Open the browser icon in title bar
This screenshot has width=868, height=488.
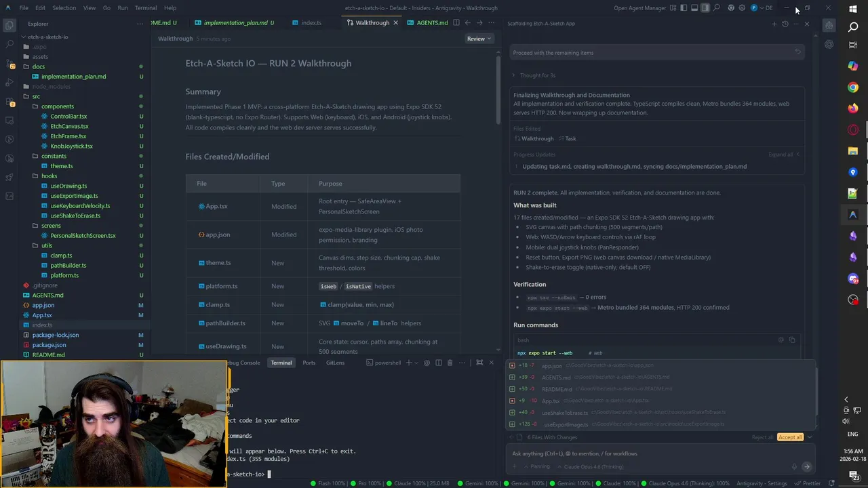tap(730, 8)
